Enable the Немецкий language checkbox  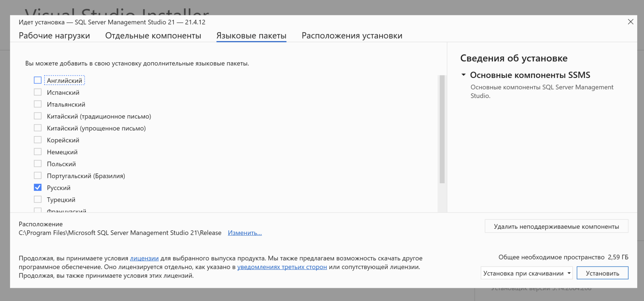[38, 152]
